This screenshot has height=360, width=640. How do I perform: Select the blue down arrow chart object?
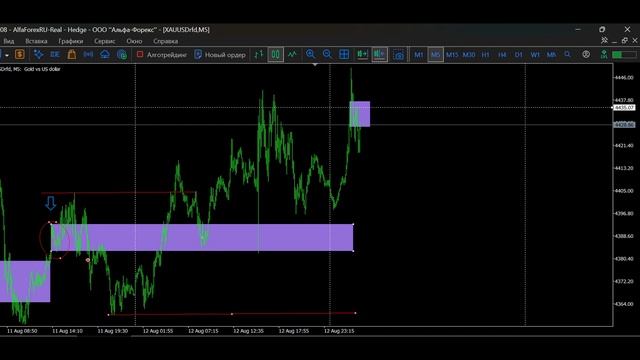pyautogui.click(x=51, y=203)
